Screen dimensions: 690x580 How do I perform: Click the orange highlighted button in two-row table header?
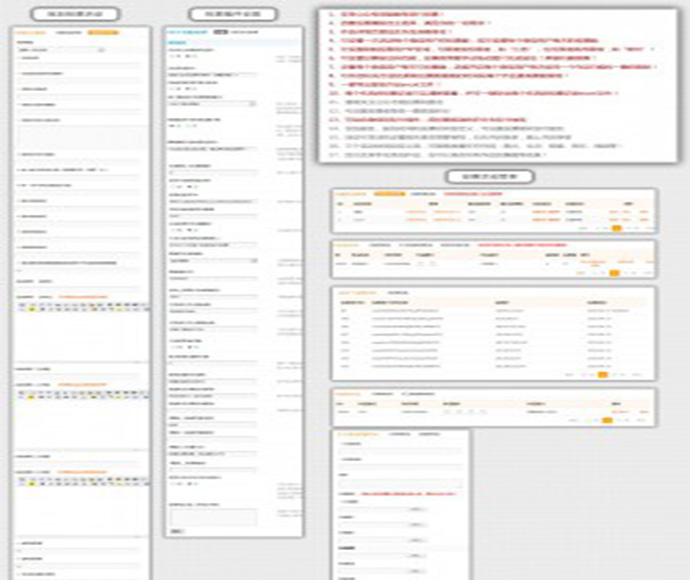[389, 194]
